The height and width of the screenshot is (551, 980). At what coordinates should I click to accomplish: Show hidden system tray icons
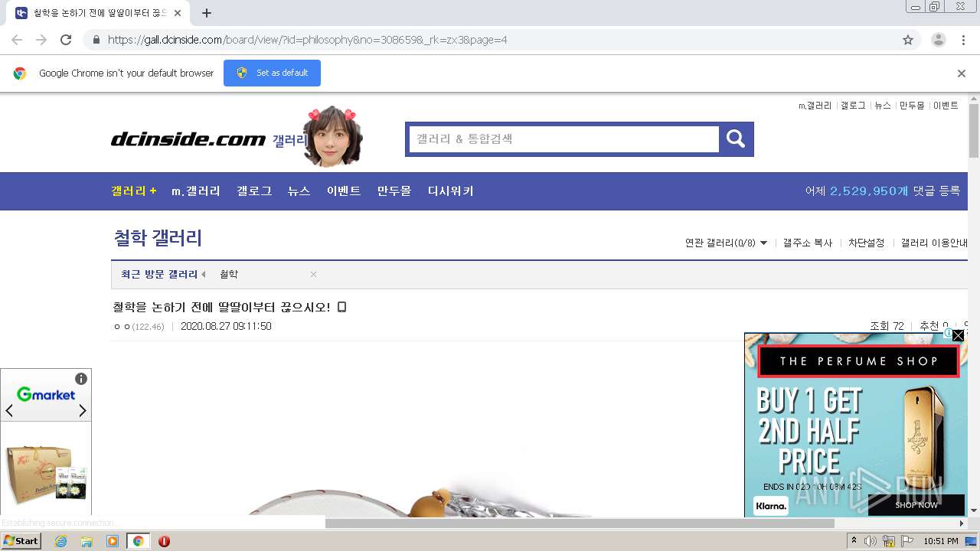click(854, 541)
